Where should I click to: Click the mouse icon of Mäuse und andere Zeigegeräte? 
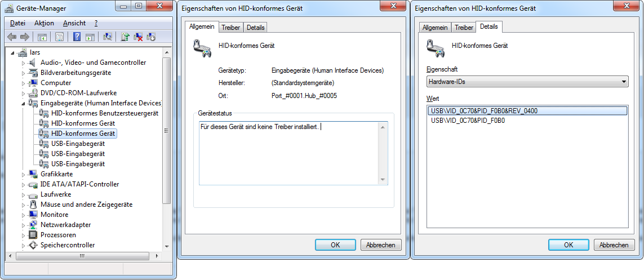point(33,205)
